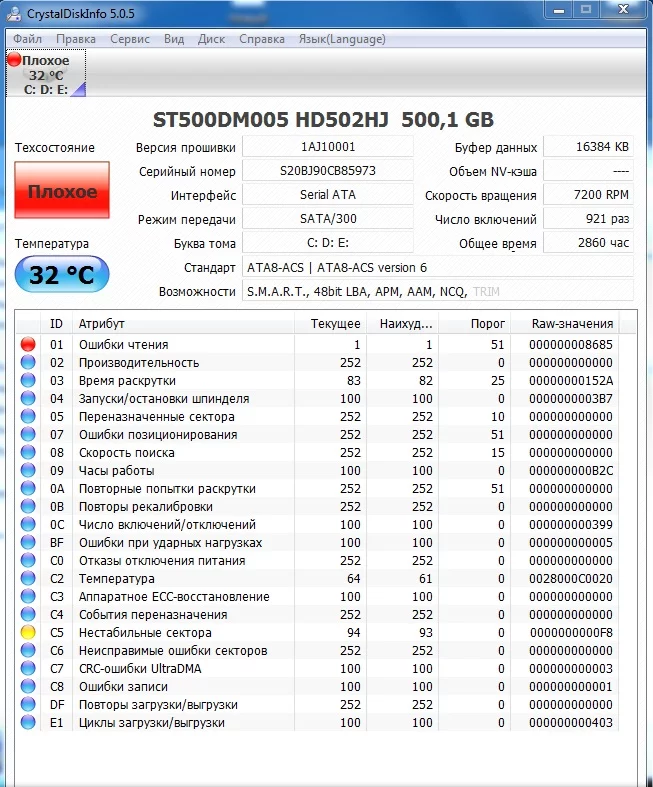Select the Плохое 32 °C disk tab

[46, 74]
